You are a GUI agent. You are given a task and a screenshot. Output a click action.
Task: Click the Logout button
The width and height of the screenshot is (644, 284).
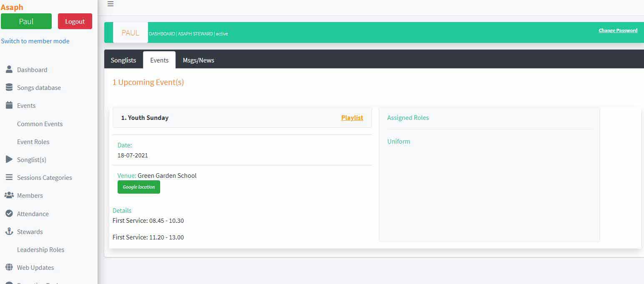[75, 21]
